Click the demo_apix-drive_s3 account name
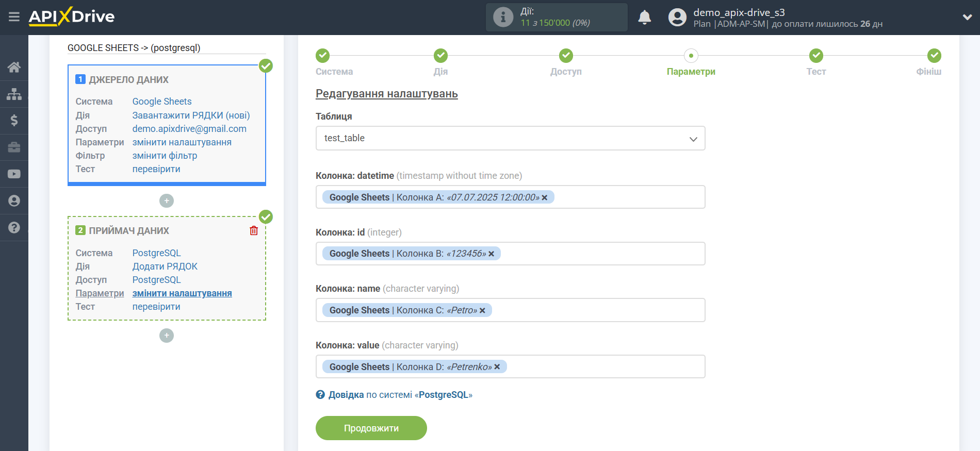This screenshot has height=451, width=980. coord(739,12)
